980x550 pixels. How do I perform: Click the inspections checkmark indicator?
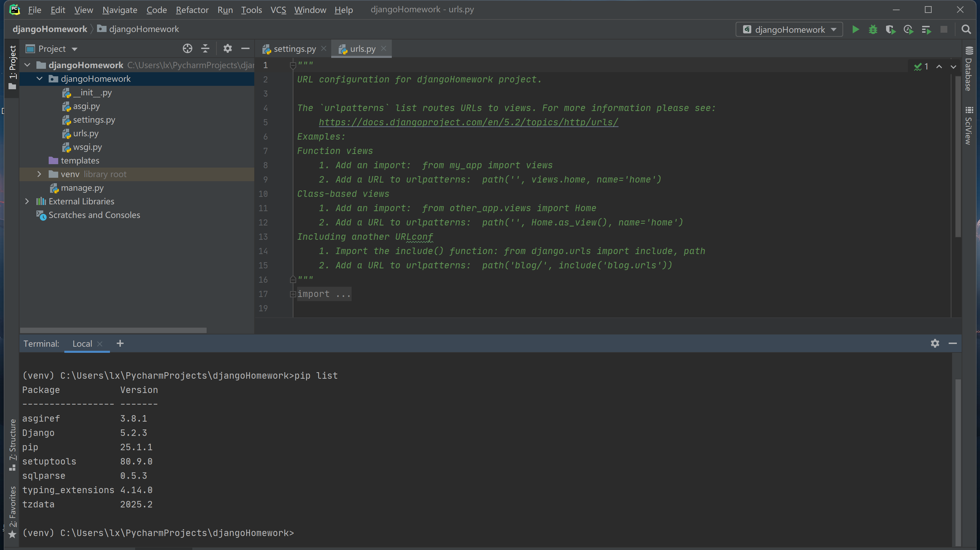(x=921, y=67)
